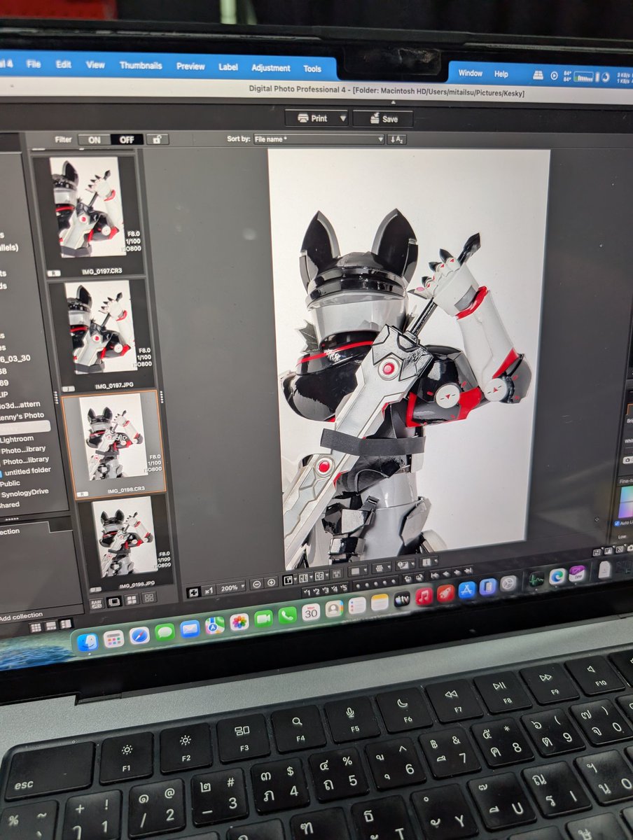
Task: Open Finder from the Dock
Action: [x=88, y=642]
